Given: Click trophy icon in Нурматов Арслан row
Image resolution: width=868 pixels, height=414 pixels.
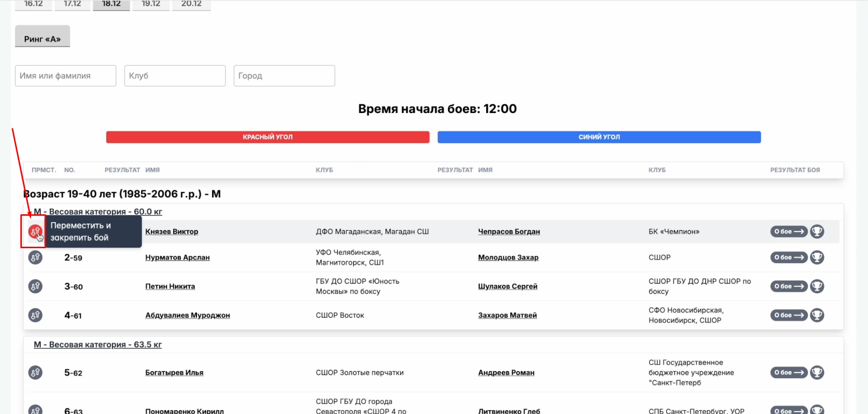Looking at the screenshot, I should (817, 257).
